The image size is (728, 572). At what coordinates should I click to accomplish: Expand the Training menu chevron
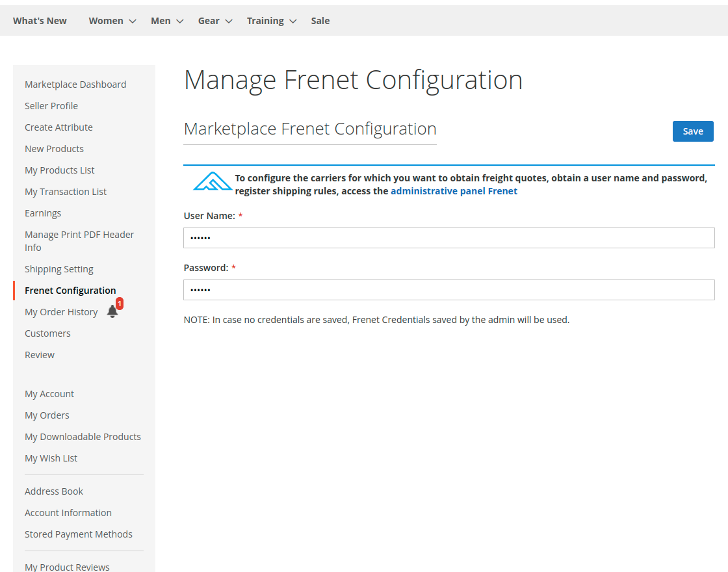(293, 21)
